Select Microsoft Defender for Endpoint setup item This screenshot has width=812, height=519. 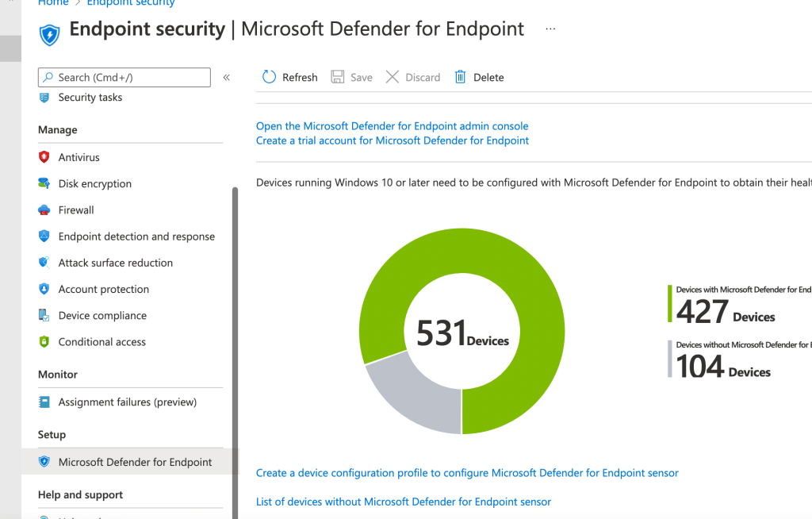(x=135, y=462)
